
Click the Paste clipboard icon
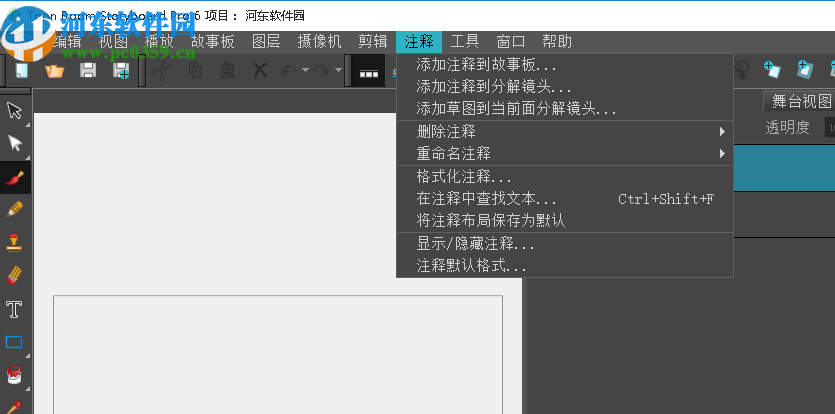point(227,70)
